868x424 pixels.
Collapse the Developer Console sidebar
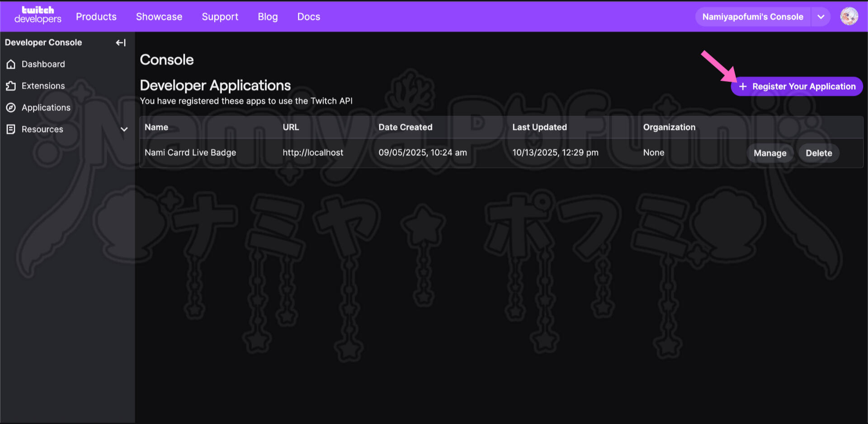(x=121, y=43)
